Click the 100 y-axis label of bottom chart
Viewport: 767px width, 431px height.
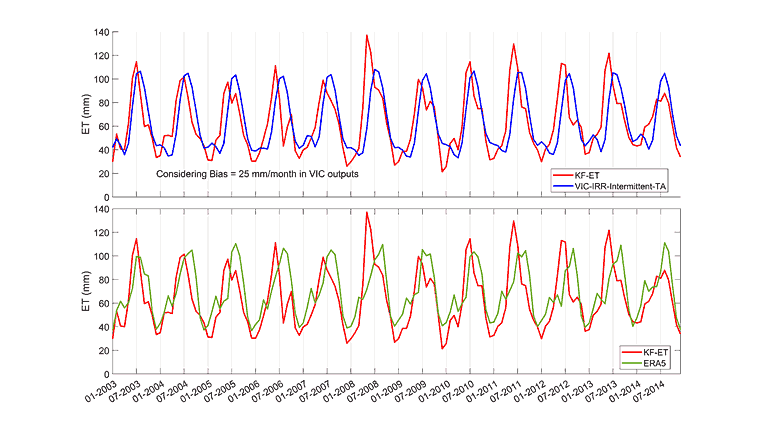coord(101,256)
